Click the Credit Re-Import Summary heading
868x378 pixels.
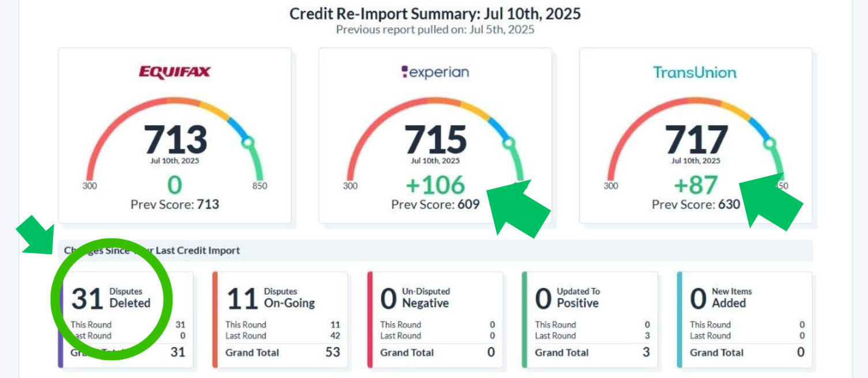(435, 14)
